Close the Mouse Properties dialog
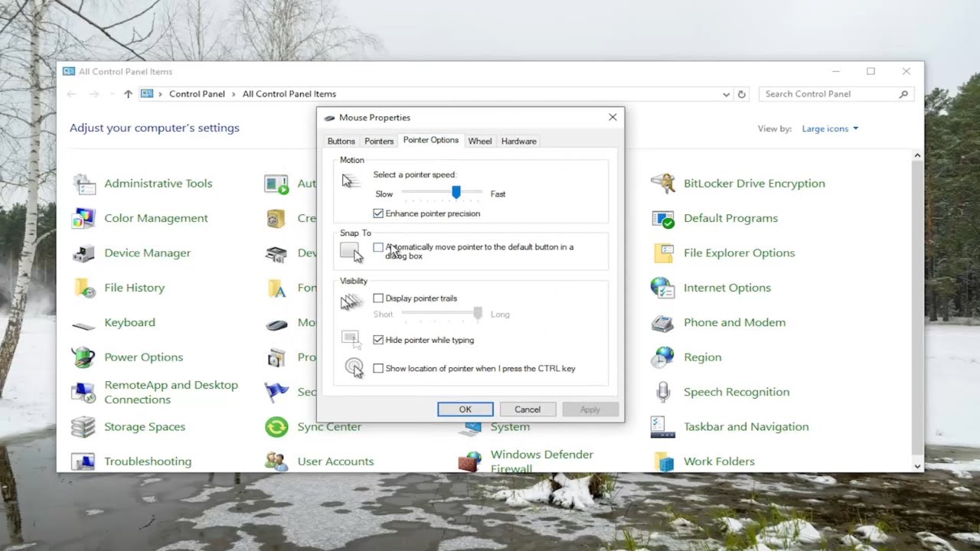Image resolution: width=980 pixels, height=551 pixels. point(612,117)
